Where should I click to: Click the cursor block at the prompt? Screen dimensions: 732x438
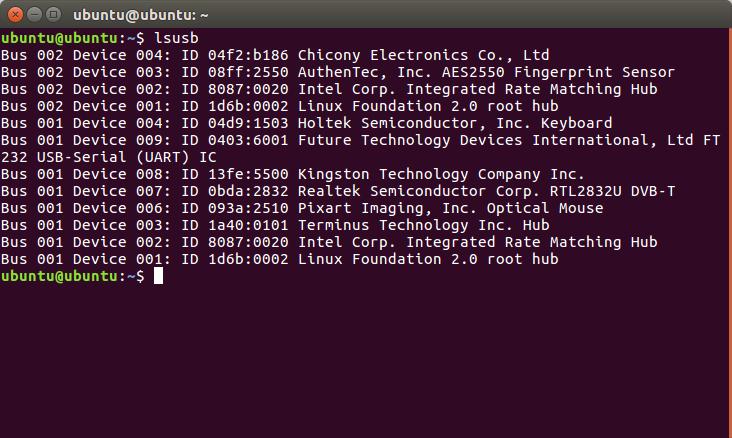pos(158,276)
